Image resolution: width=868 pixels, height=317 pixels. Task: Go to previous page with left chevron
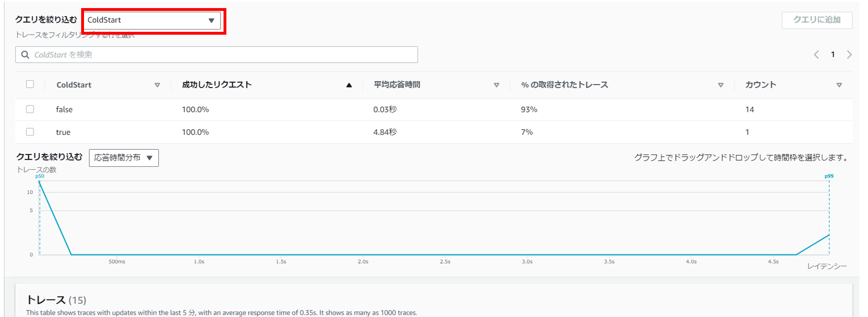(816, 55)
